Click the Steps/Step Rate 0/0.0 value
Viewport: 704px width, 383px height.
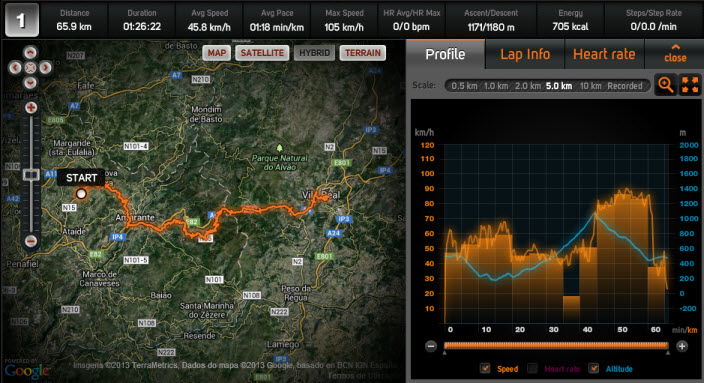click(x=654, y=27)
